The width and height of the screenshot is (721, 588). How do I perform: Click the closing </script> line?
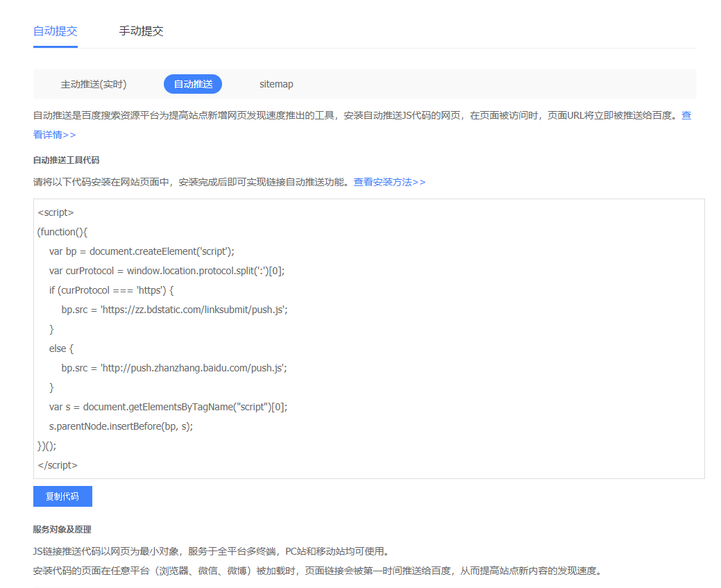click(58, 465)
